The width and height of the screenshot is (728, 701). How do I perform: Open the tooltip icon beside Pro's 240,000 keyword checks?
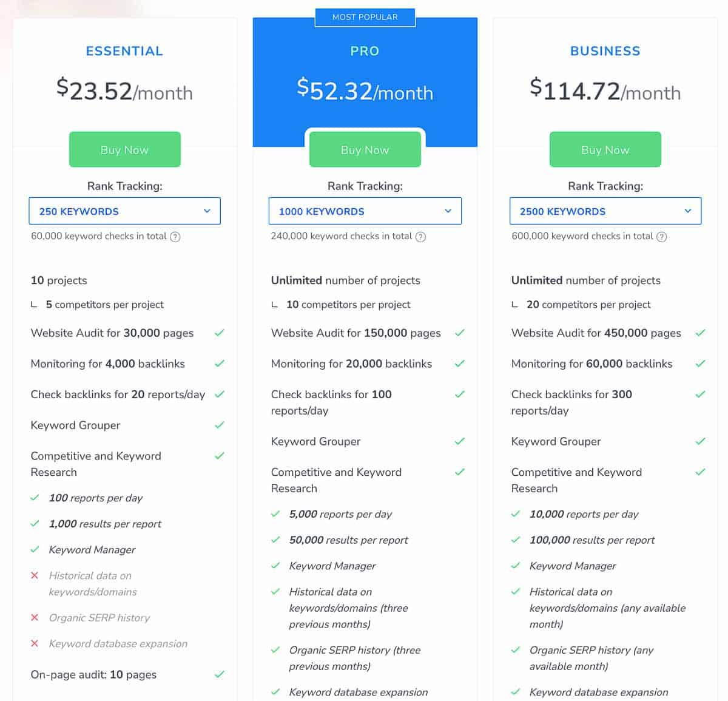pos(421,237)
